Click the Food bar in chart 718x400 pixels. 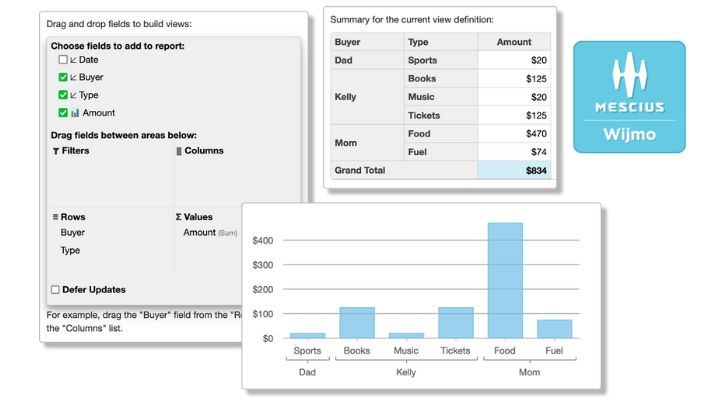[505, 281]
